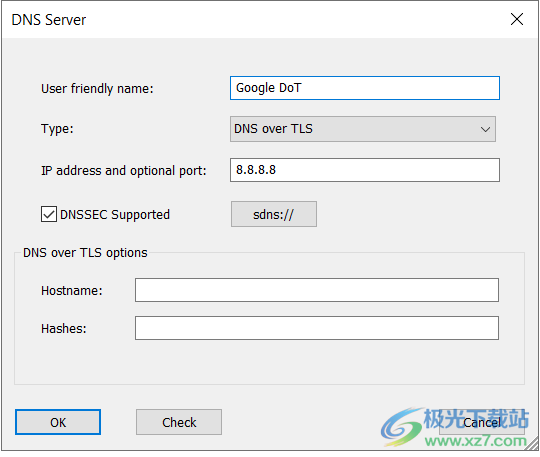Click the DNS Server title bar text
The width and height of the screenshot is (540, 457).
tap(49, 20)
